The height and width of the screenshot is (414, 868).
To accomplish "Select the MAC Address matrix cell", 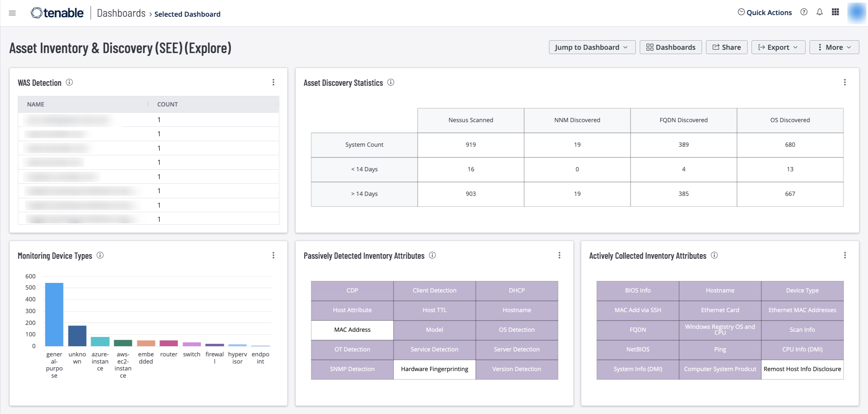I will (x=352, y=330).
